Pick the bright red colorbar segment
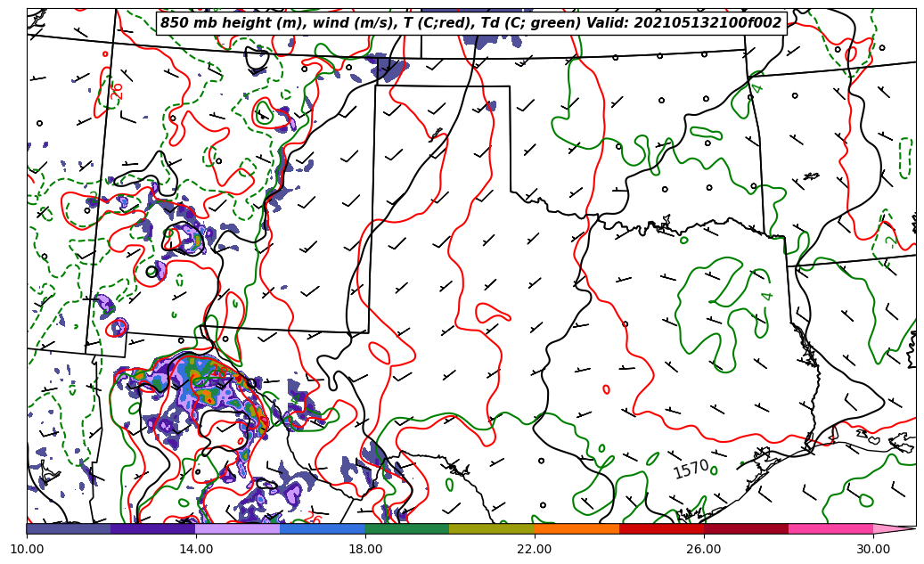 [x=661, y=528]
